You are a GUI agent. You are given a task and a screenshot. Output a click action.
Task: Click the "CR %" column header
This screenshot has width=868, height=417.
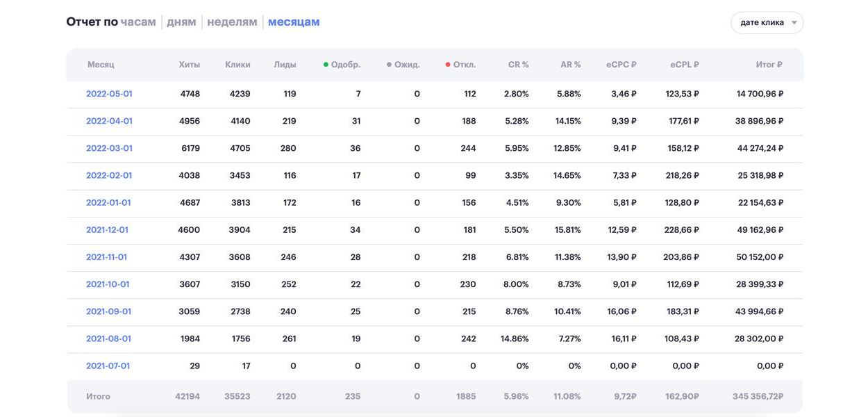pyautogui.click(x=519, y=65)
